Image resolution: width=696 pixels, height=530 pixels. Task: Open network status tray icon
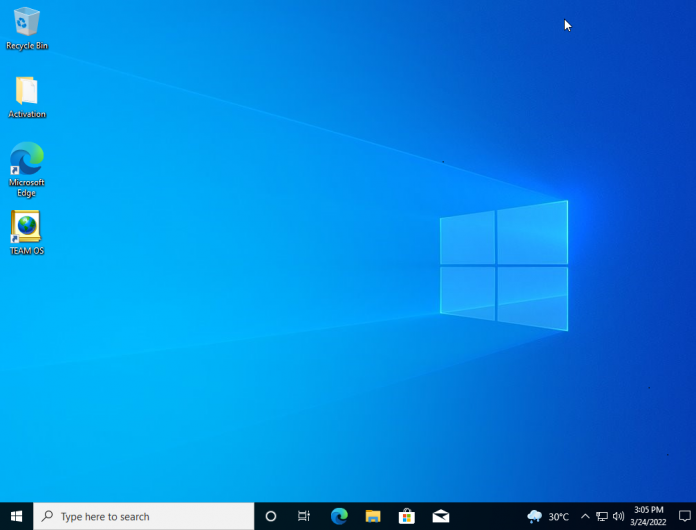(x=602, y=516)
